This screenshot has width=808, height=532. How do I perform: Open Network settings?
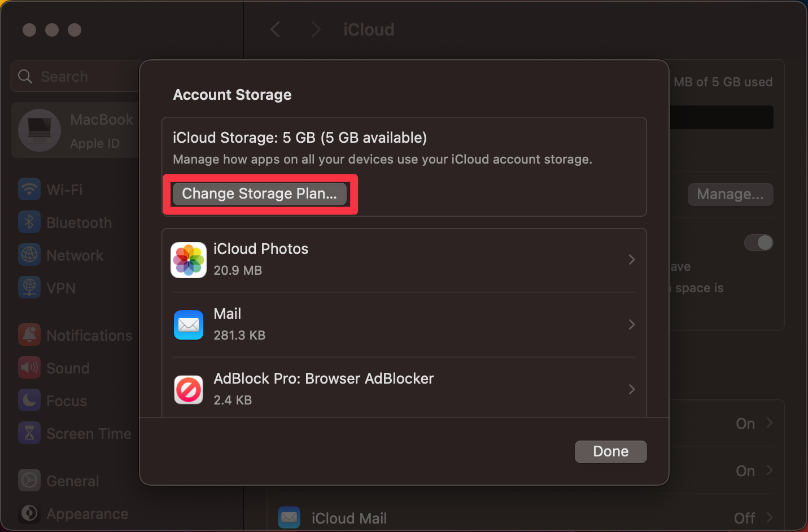coord(29,255)
